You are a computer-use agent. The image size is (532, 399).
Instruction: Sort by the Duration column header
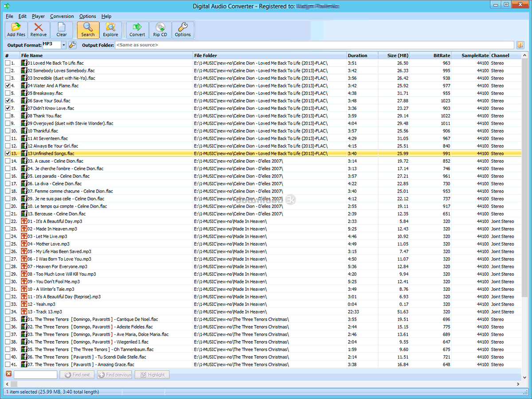[362, 55]
